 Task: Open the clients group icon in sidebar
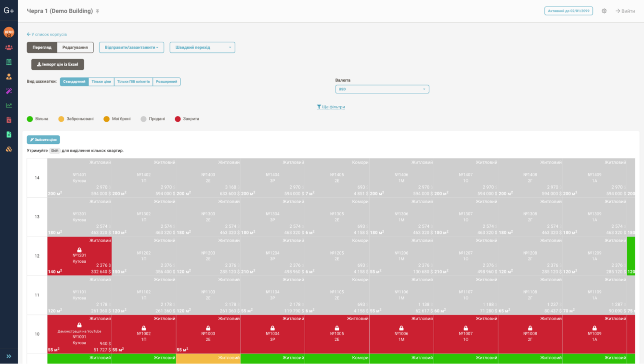tap(9, 48)
